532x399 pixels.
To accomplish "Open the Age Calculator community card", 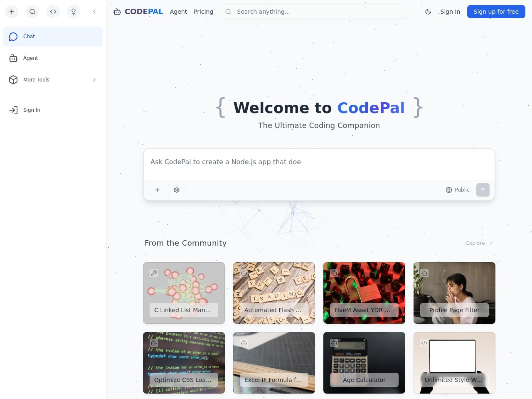I will [364, 363].
